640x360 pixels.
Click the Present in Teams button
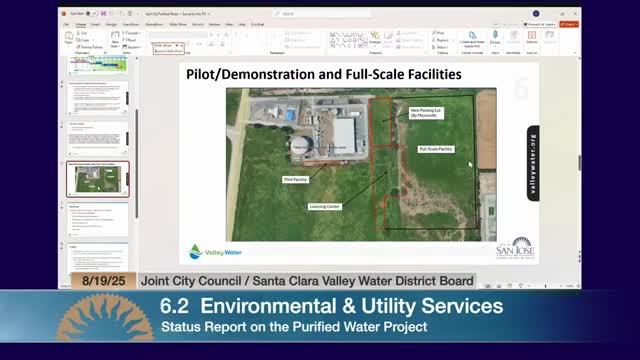point(540,24)
